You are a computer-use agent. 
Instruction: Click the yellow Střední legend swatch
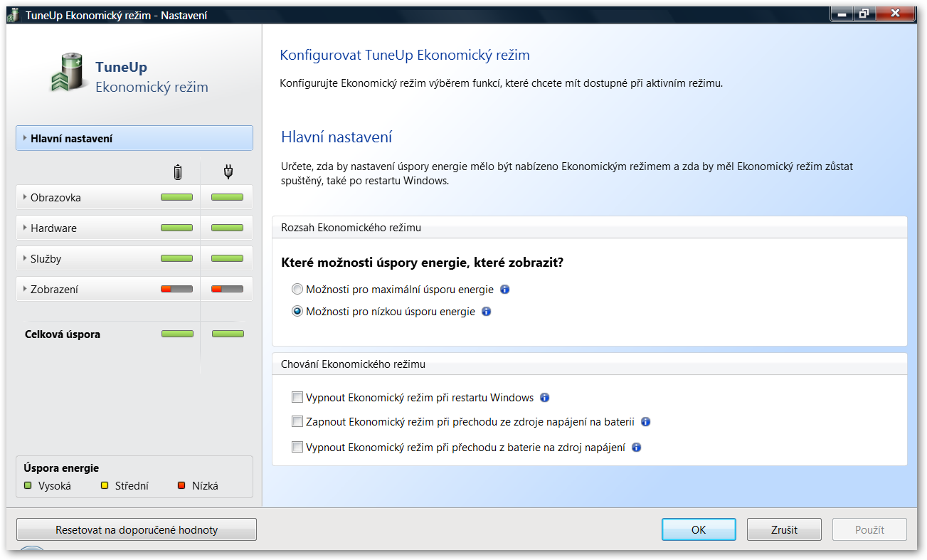coord(105,486)
